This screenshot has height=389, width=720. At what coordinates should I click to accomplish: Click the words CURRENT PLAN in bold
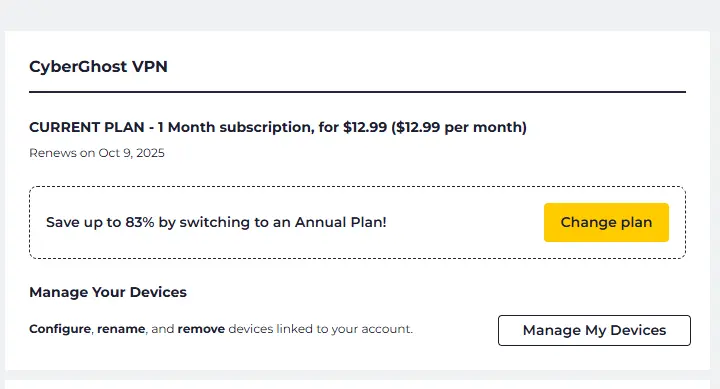click(87, 127)
